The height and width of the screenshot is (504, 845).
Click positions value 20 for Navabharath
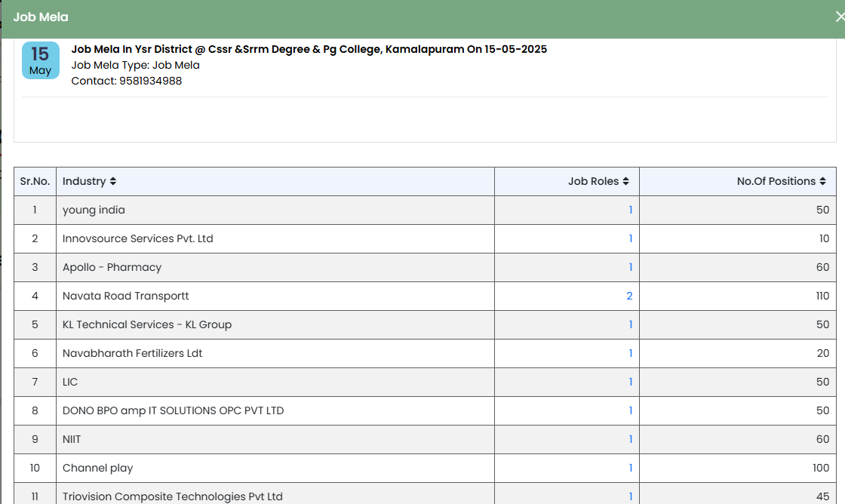[823, 353]
